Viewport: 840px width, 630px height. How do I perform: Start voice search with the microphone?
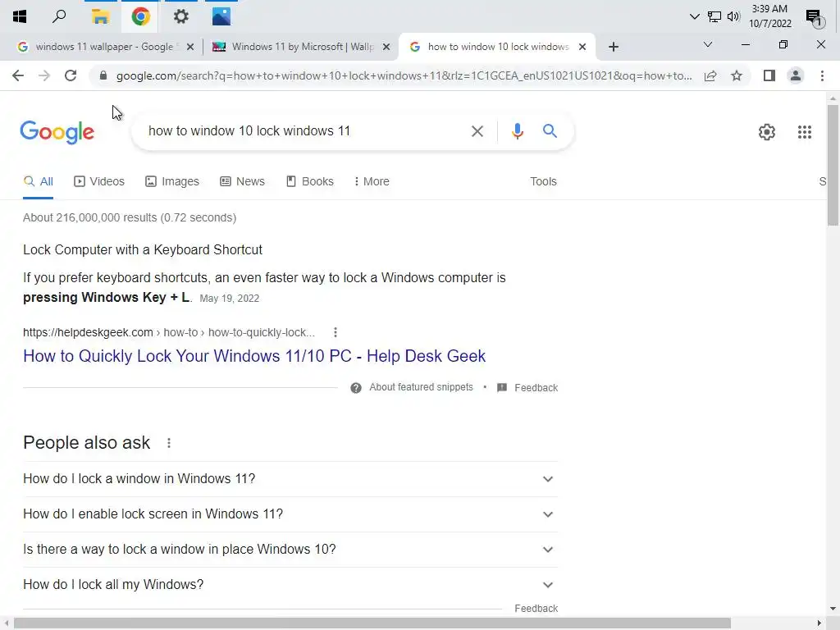point(517,130)
